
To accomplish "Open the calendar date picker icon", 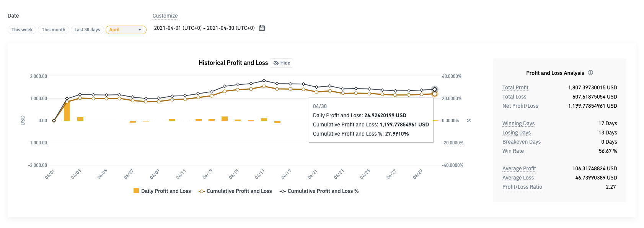I will [262, 28].
